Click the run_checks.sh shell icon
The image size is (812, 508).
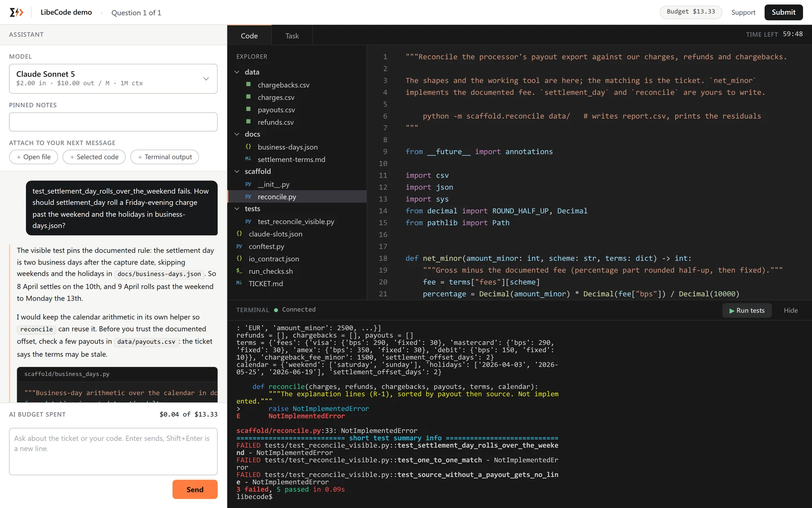(240, 271)
